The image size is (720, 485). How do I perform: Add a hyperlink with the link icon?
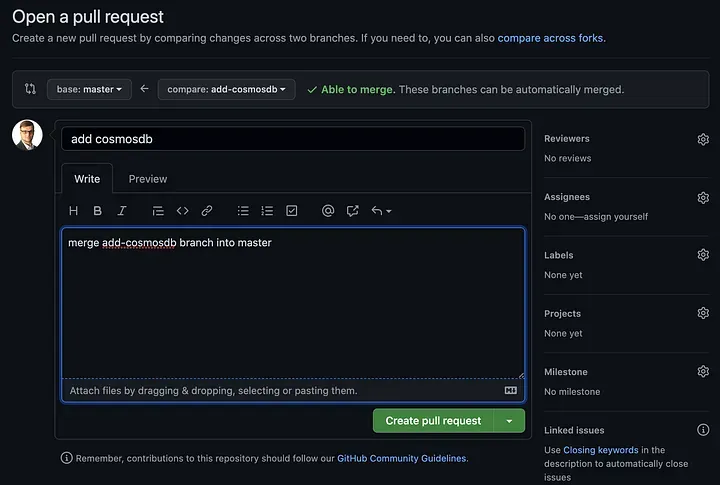pos(207,211)
